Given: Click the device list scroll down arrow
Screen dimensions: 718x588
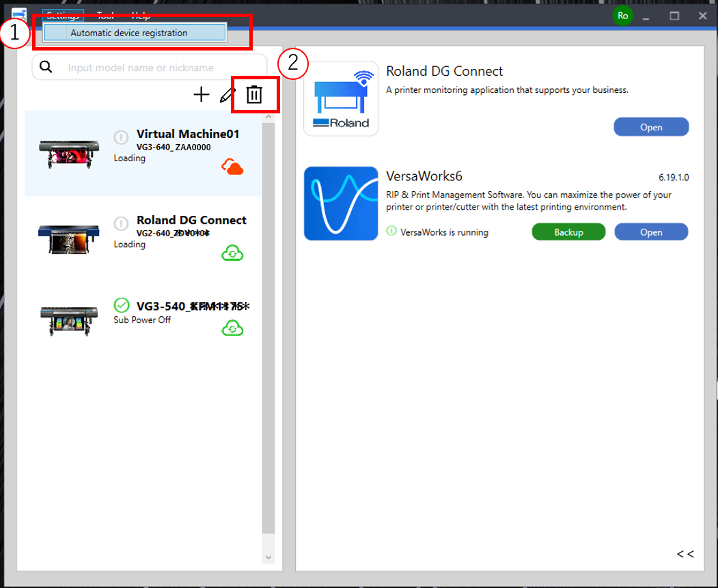Looking at the screenshot, I should coord(268,557).
